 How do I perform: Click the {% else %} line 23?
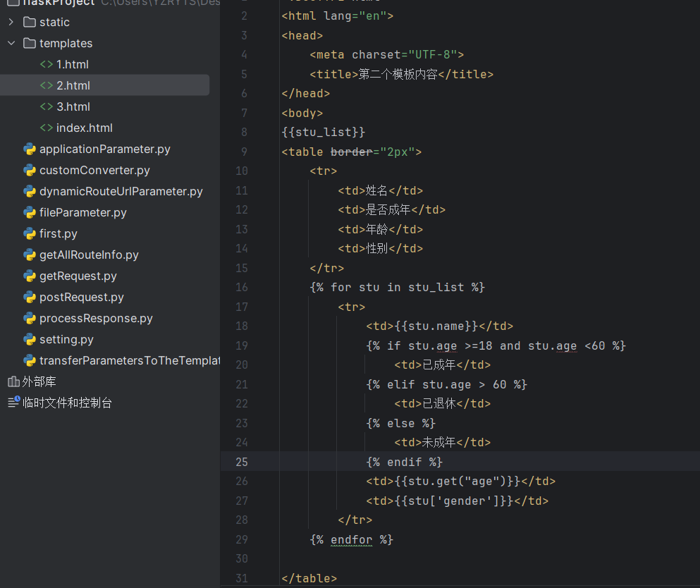(400, 423)
